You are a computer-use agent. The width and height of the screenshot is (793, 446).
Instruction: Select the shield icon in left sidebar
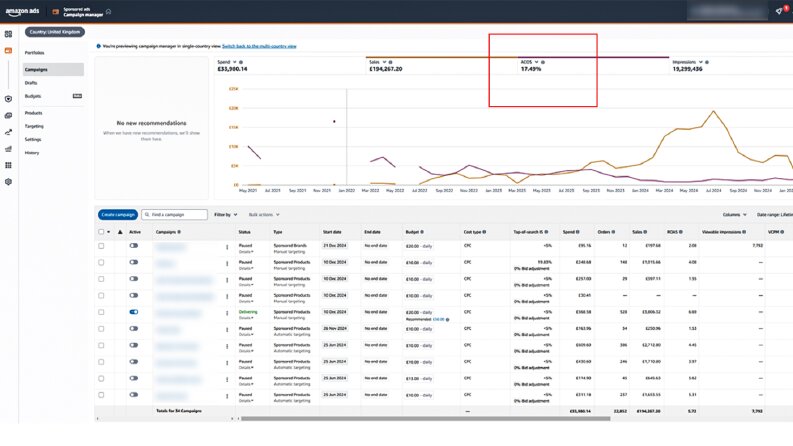pos(8,99)
